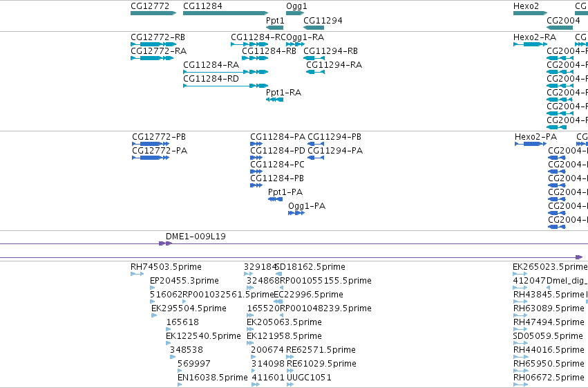
Task: Click the EK265023.5prime EST label
Action: pyautogui.click(x=550, y=267)
